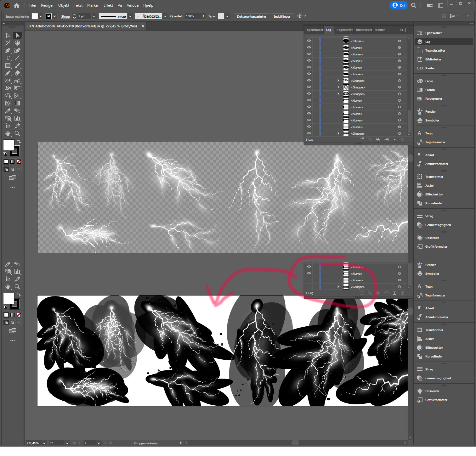The image size is (476, 456).
Task: Hide the Ellipse layer
Action: [309, 41]
